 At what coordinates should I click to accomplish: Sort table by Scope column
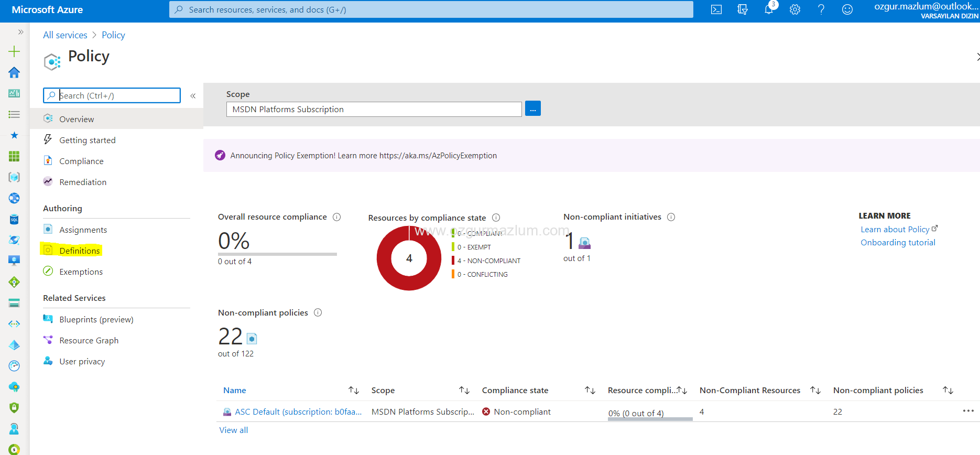pyautogui.click(x=464, y=390)
